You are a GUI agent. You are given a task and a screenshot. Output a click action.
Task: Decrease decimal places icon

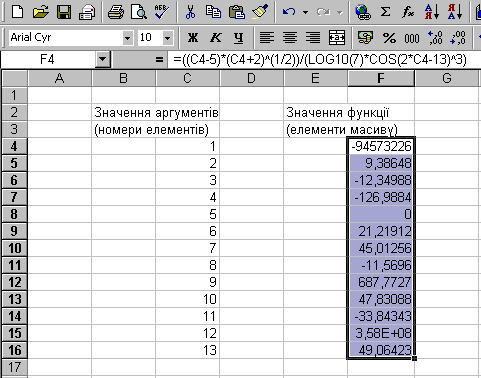[x=458, y=38]
